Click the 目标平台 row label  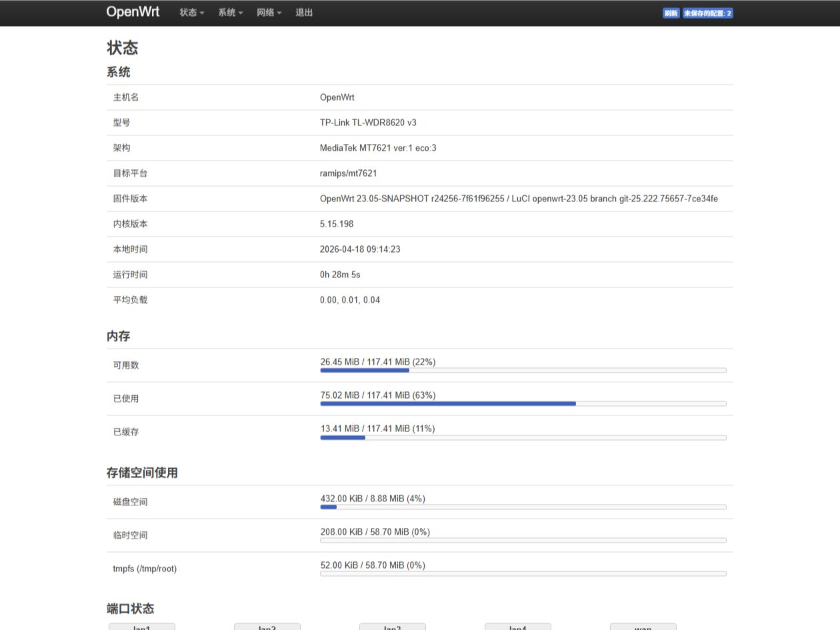131,173
